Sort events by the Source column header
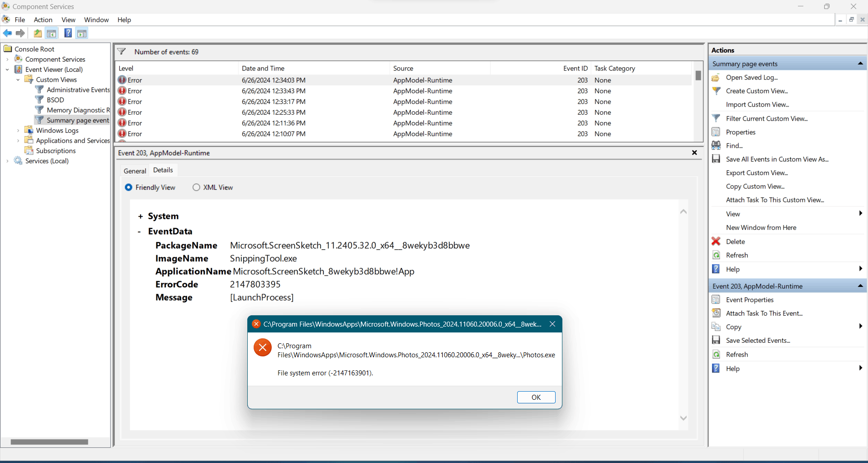The height and width of the screenshot is (463, 868). tap(440, 68)
